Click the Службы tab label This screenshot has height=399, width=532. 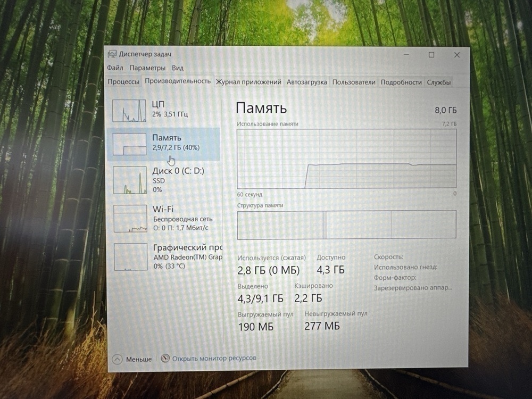pos(439,82)
